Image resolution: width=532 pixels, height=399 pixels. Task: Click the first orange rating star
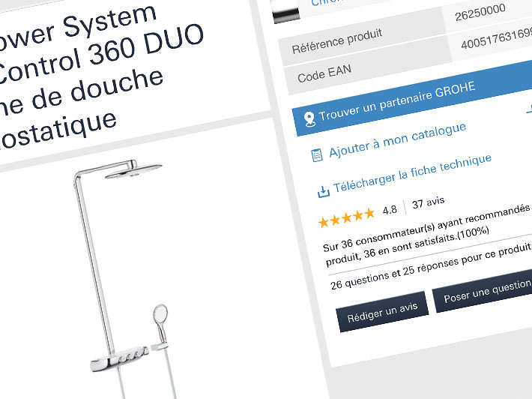click(x=324, y=223)
